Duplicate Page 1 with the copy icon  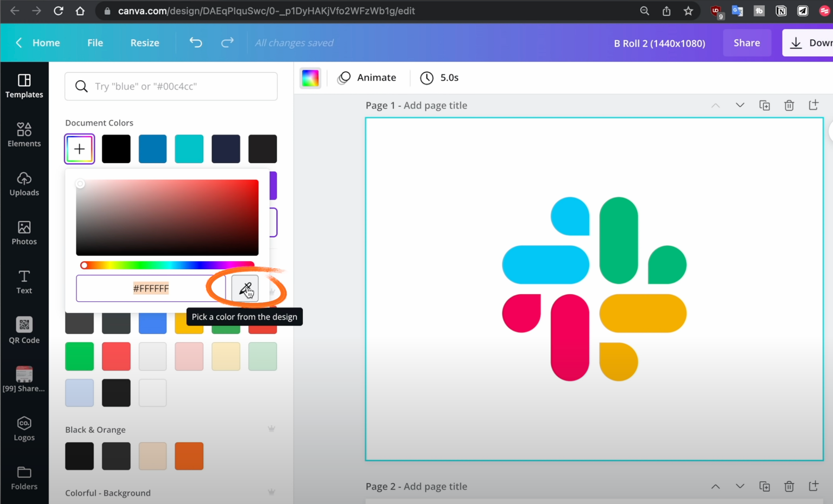(x=764, y=105)
